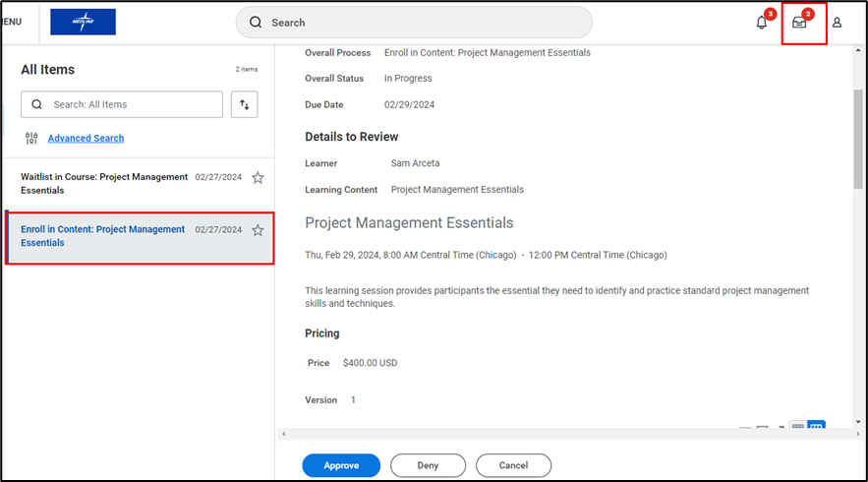Click the advanced search filter sliders icon
Image resolution: width=868 pixels, height=482 pixels.
coord(31,138)
